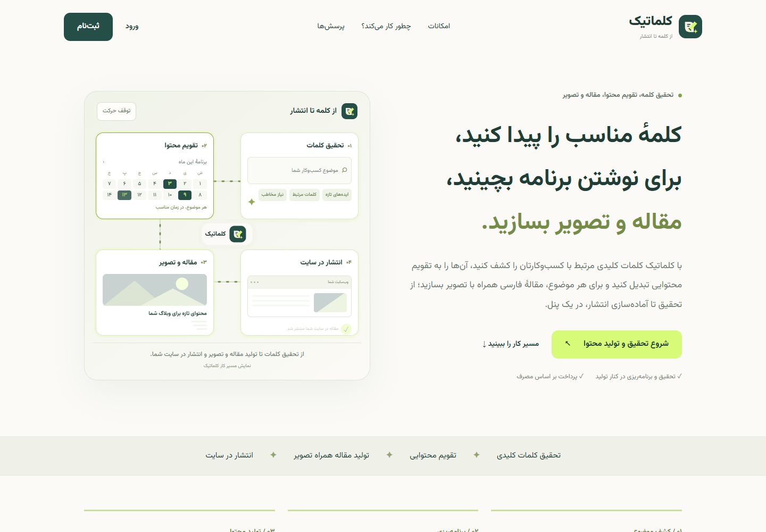Click the وب‌سایت شما page preview thumbnail
This screenshot has width=766, height=532.
coord(330,303)
